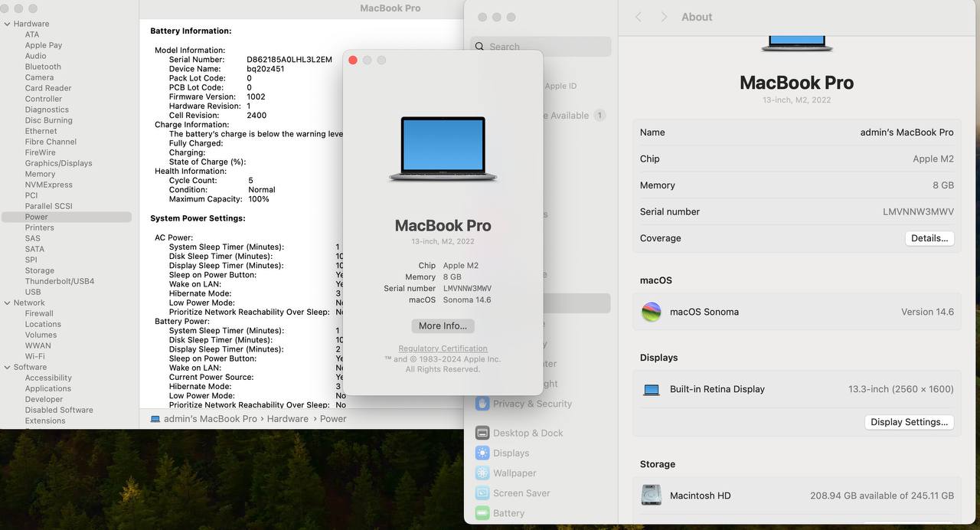Click the Macintosh HD drive icon
Viewport: 980px width, 530px height.
tap(651, 496)
